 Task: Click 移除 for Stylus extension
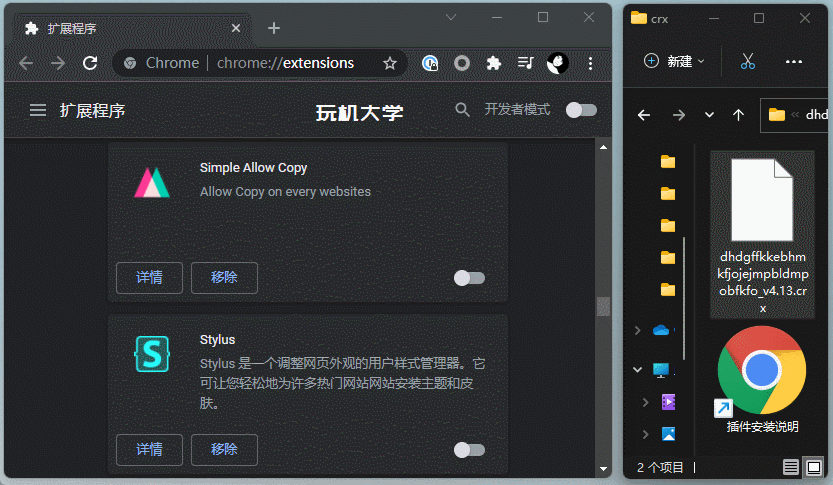tap(224, 450)
